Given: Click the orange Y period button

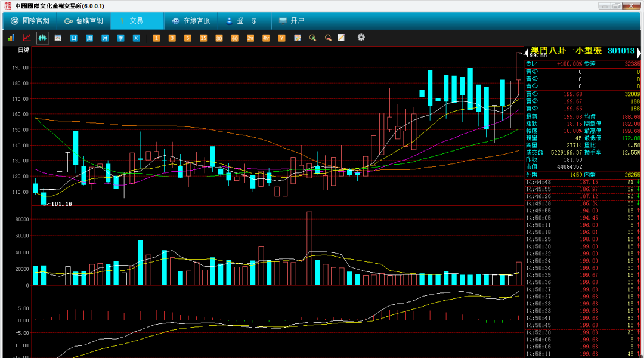Looking at the screenshot, I should (281, 38).
